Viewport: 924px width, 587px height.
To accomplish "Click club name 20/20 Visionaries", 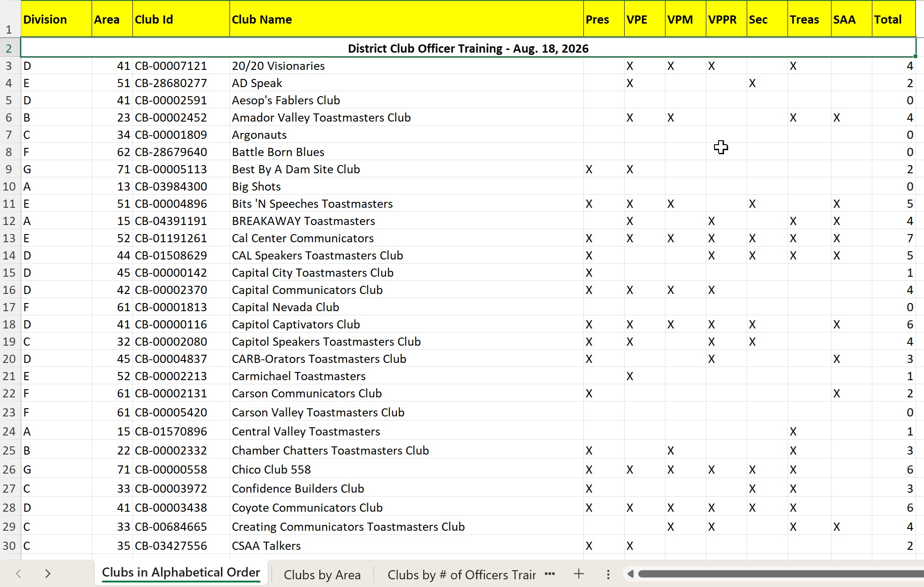I will click(278, 66).
